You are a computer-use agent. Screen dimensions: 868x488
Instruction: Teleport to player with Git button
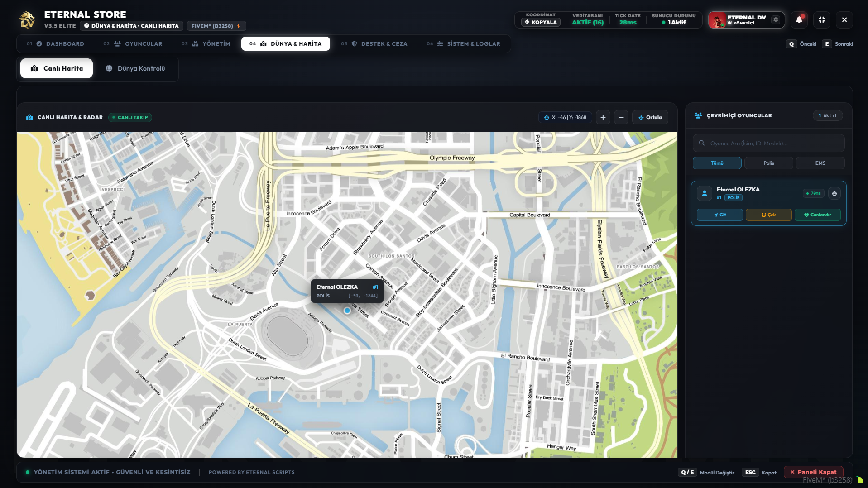720,215
